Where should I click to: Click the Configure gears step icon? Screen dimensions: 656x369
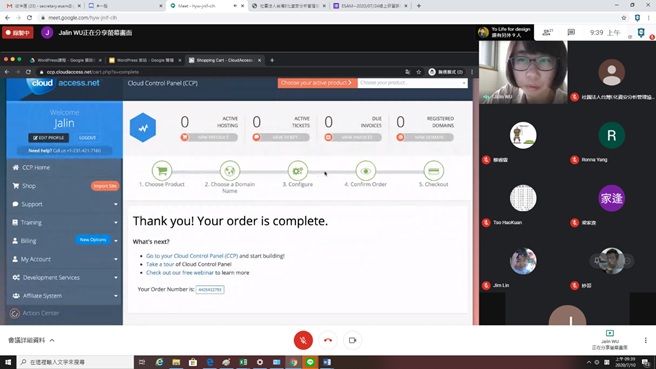click(x=297, y=171)
